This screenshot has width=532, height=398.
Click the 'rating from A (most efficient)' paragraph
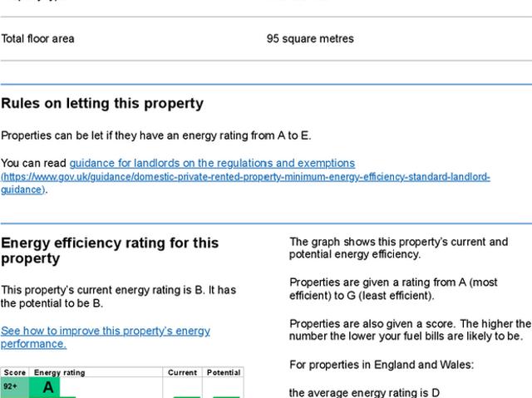click(x=393, y=289)
